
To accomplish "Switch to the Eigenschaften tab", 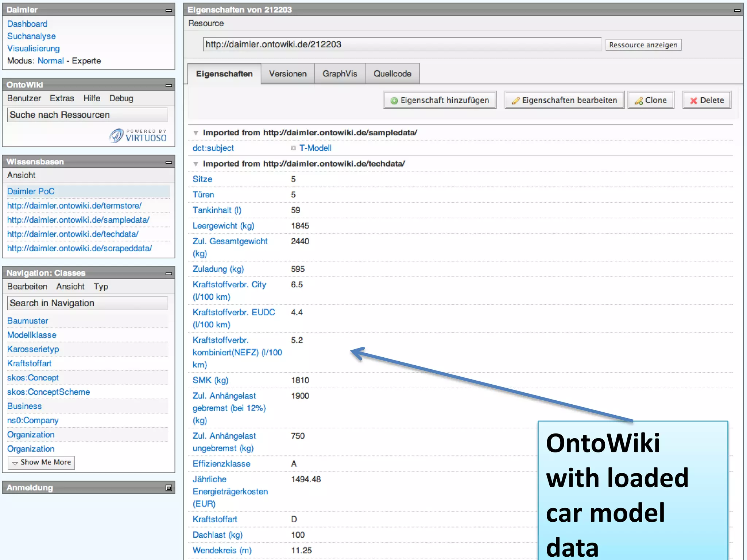I will click(224, 74).
